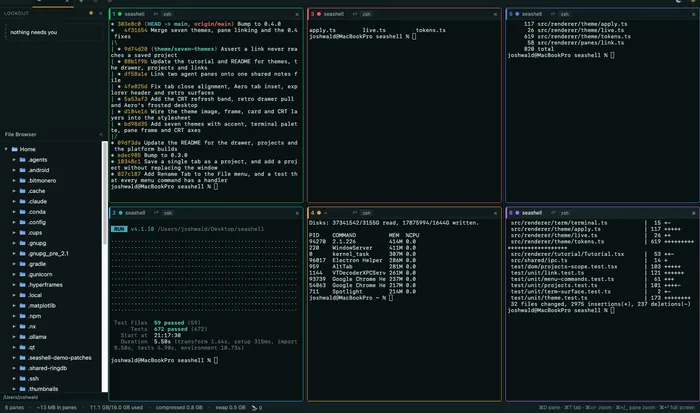This screenshot has height=413, width=700.
Task: Click the green status dot in pane 1 header
Action: pos(120,14)
